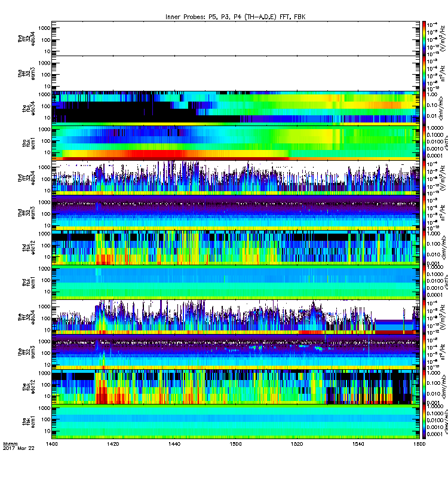Viewport: 448px width, 478px height.
Task: Click the '1000' tick of tha fbk scm1 panel
Action: tap(44, 130)
